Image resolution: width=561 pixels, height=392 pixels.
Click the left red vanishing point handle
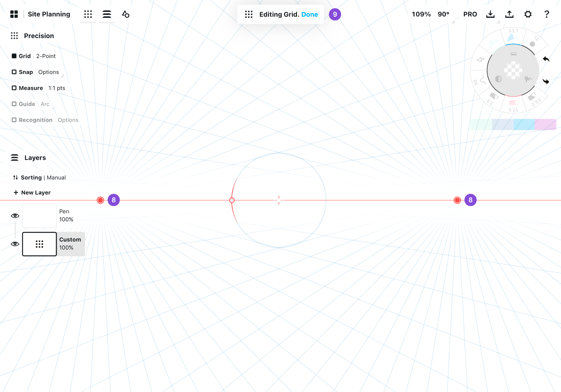pos(101,200)
